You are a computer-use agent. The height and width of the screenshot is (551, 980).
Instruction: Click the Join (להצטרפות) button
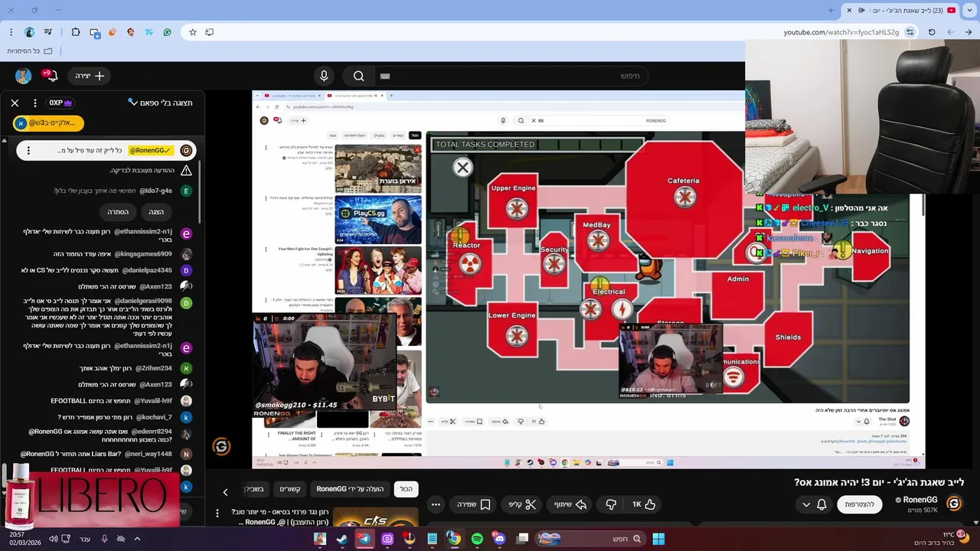tap(859, 504)
